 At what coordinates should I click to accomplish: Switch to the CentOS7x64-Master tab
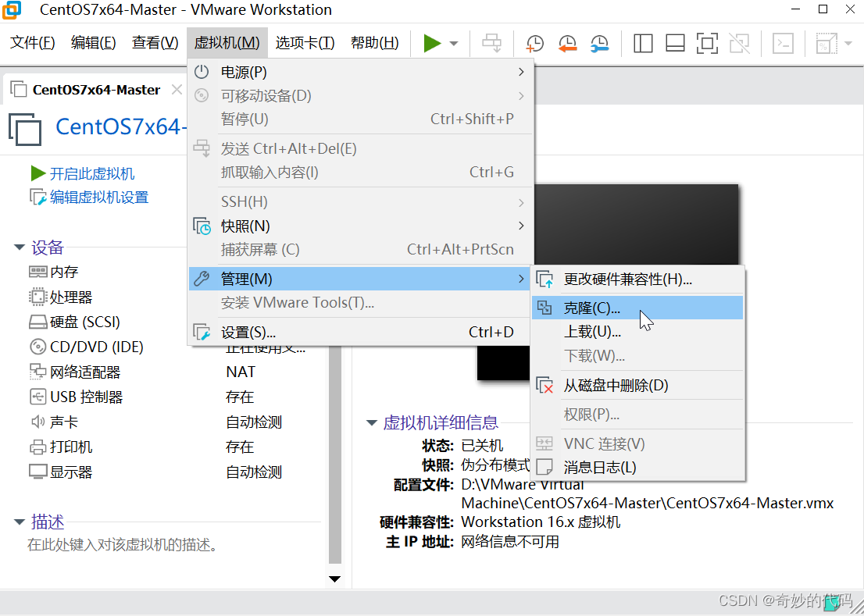click(x=96, y=90)
